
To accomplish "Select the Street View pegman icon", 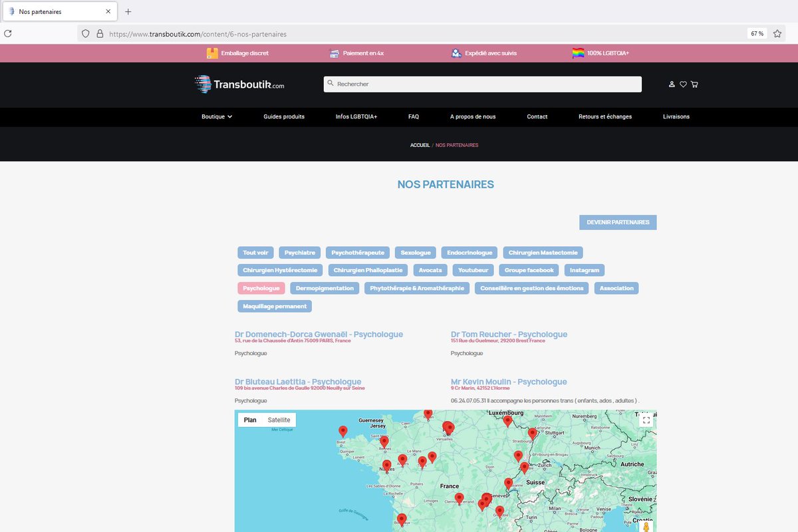I will pos(645,527).
